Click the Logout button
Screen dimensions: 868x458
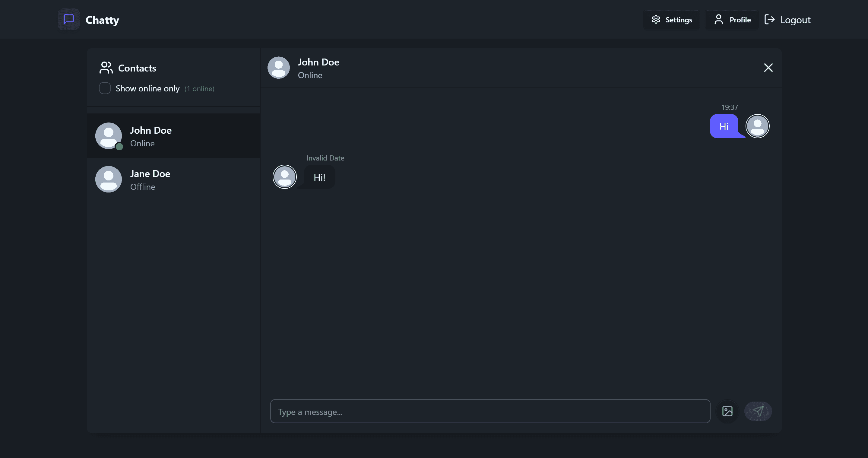pyautogui.click(x=788, y=19)
